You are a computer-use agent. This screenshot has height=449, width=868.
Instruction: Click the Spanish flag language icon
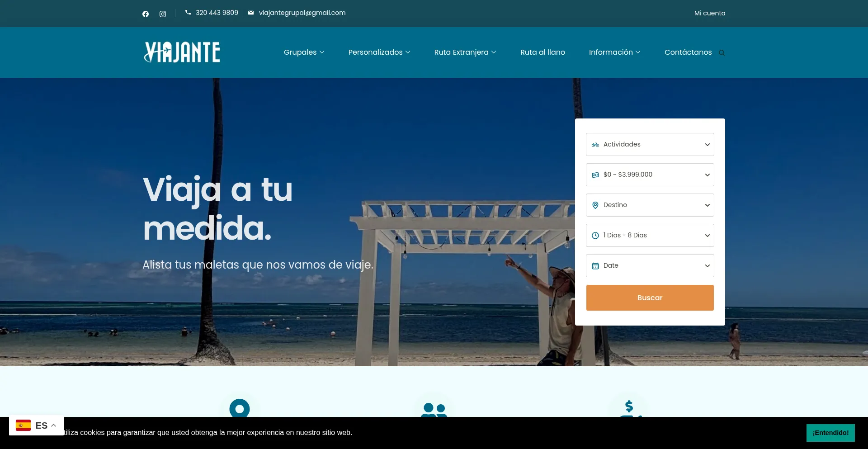pyautogui.click(x=23, y=425)
